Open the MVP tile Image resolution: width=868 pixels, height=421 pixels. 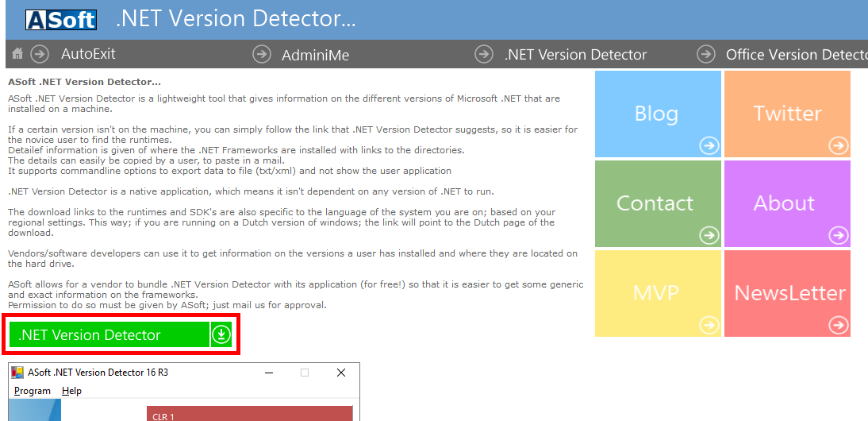click(659, 294)
